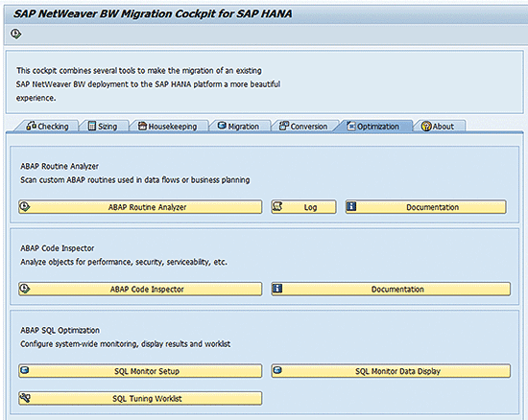Select the Migration tab
Image resolution: width=528 pixels, height=420 pixels.
[x=239, y=127]
